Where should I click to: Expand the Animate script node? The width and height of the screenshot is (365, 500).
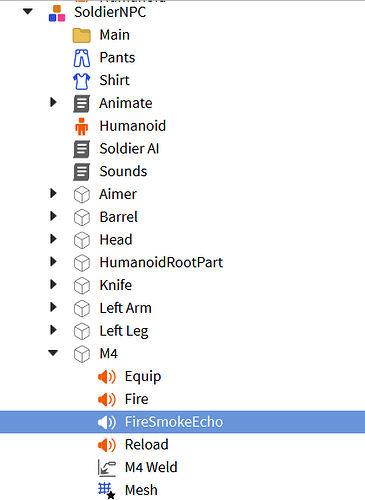[53, 102]
